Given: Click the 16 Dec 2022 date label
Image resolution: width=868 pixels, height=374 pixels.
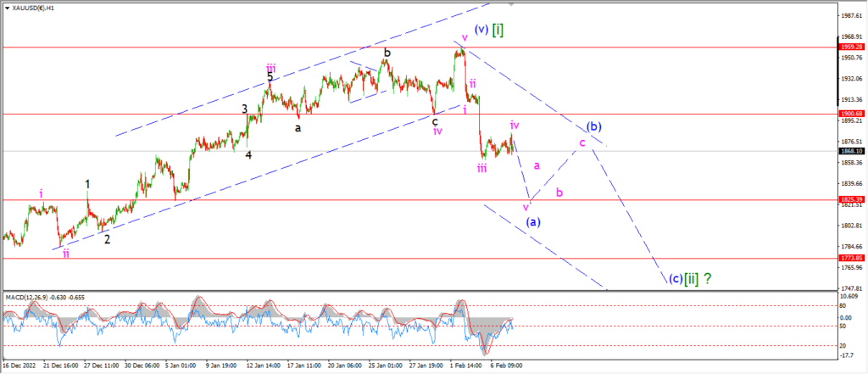Looking at the screenshot, I should point(18,366).
